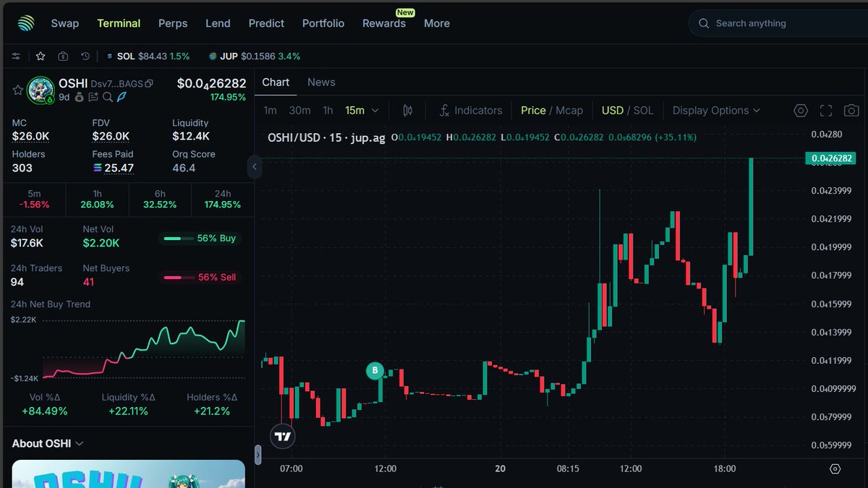Take a chart snapshot with the camera icon
Viewport: 868px width, 488px height.
tap(852, 111)
